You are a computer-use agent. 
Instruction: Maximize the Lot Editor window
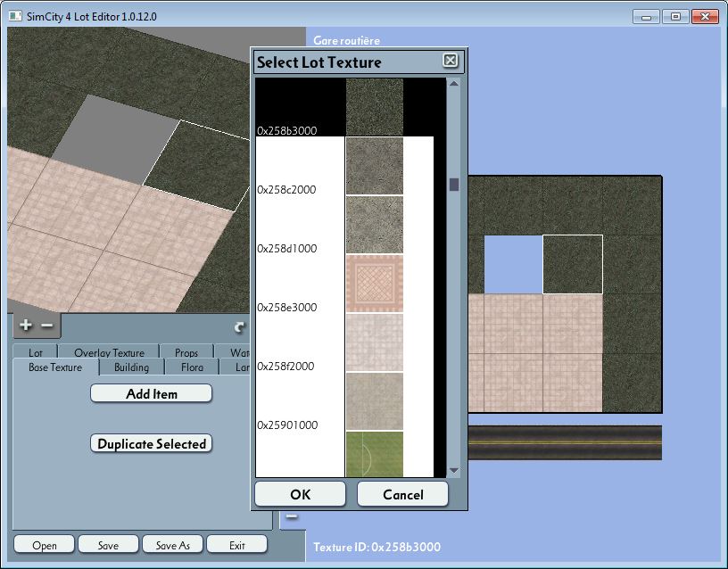point(675,17)
